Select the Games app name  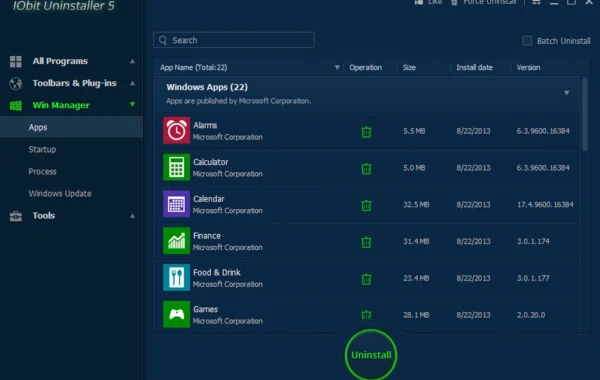point(205,309)
